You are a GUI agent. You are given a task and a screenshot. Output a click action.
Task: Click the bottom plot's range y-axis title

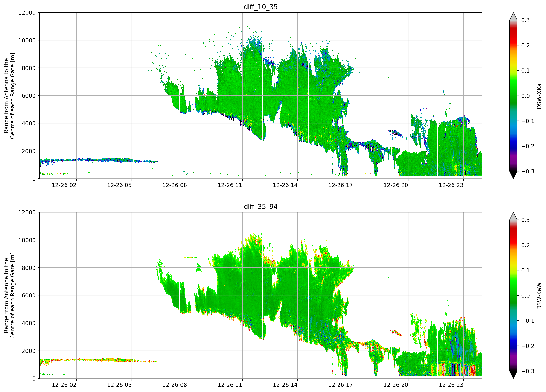(x=9, y=296)
